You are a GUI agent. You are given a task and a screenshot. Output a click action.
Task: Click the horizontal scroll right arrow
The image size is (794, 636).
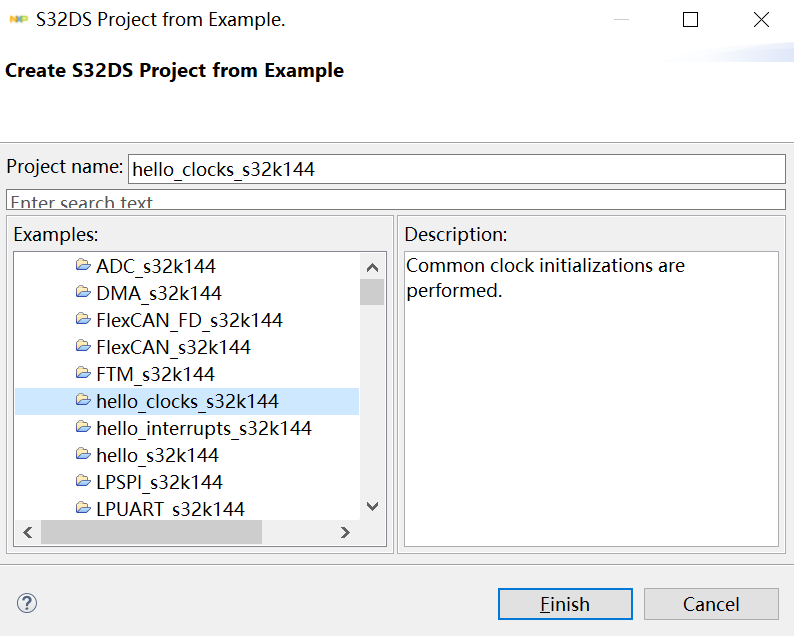pyautogui.click(x=345, y=532)
